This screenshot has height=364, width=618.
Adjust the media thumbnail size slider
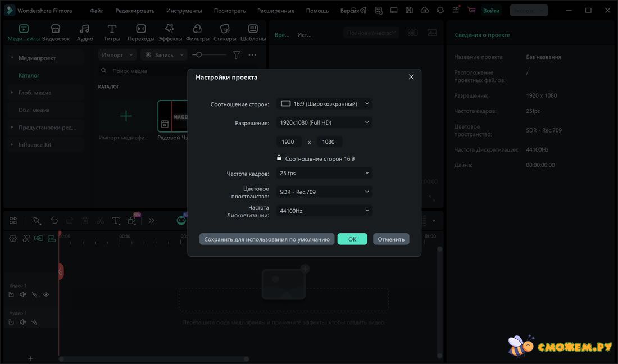pyautogui.click(x=198, y=55)
